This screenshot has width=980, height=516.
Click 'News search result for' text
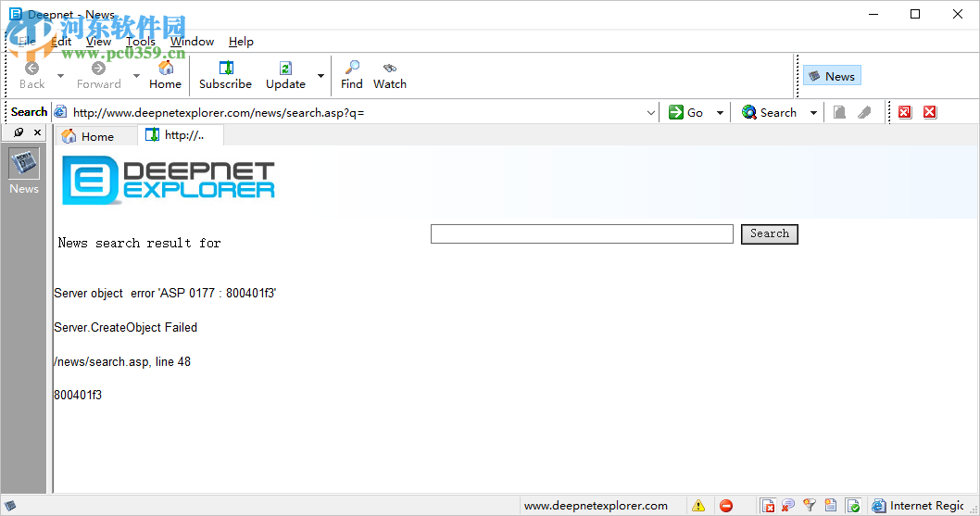(139, 243)
